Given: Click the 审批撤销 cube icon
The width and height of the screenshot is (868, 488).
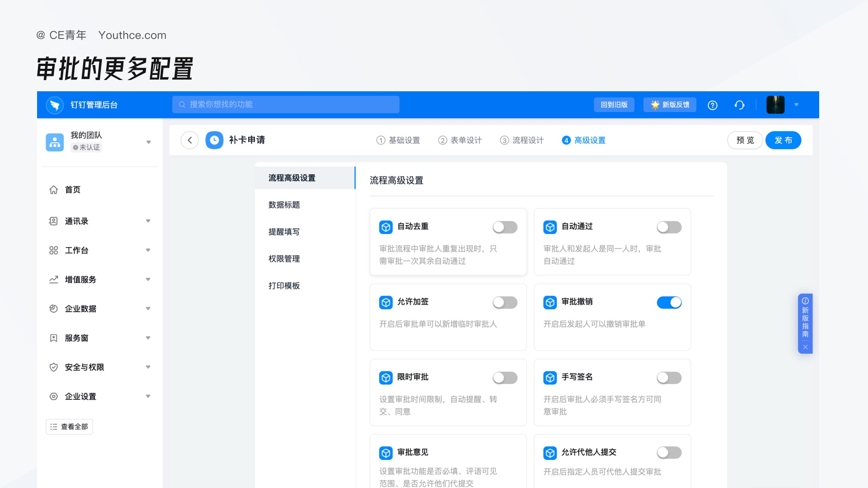Looking at the screenshot, I should 550,302.
